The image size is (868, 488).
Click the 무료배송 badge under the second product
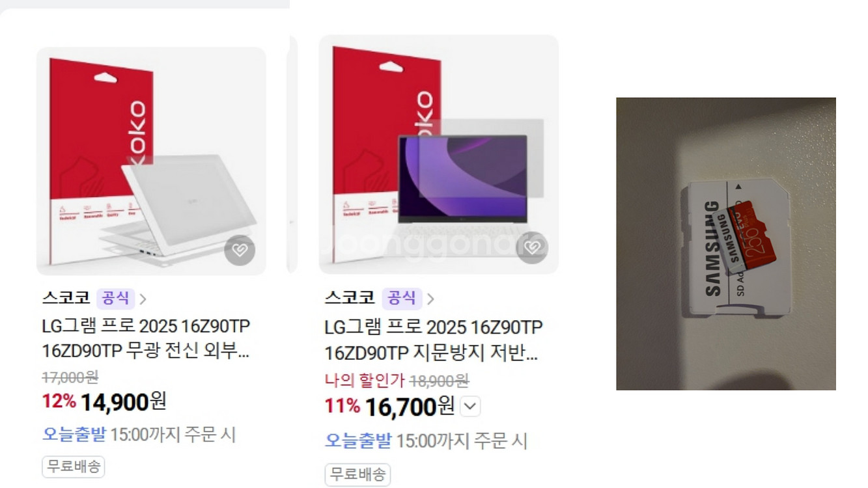357,474
